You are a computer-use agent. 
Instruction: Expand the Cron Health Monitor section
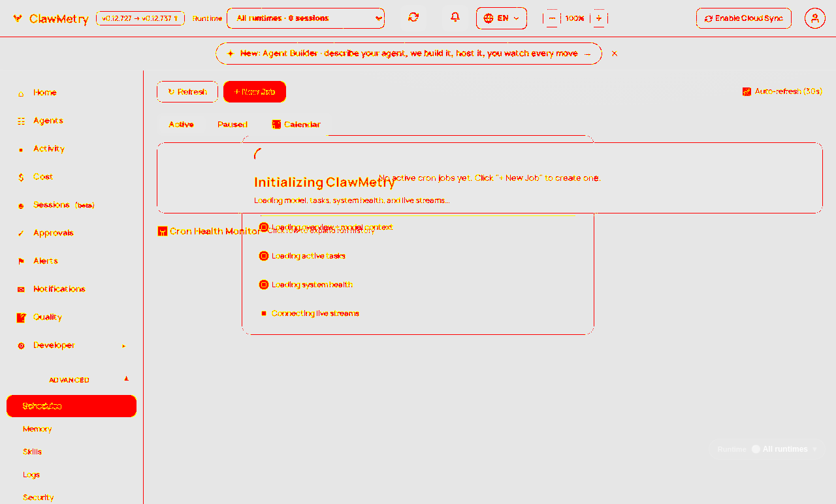266,231
